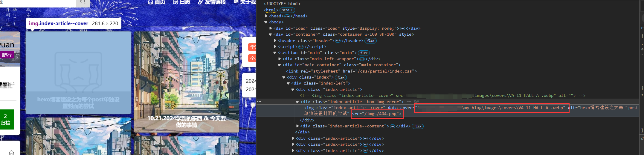Click the ellipsis badge in main-left-wrapper div
Screen dimensions: 644x155
362,59
